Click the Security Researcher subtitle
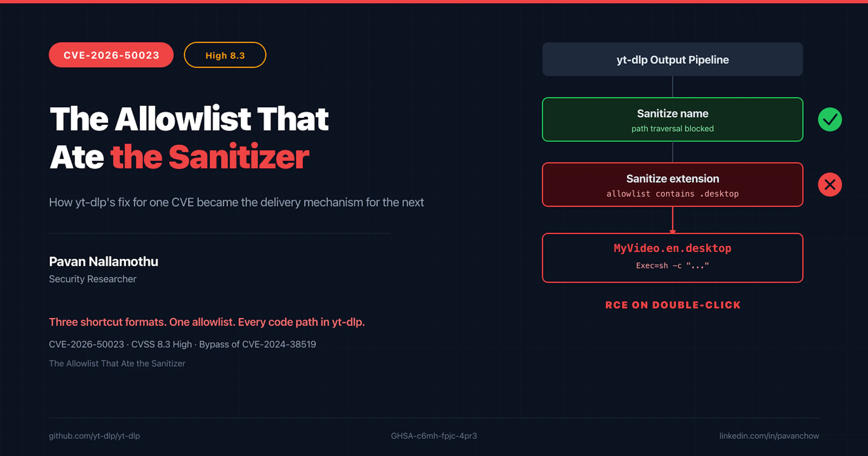The width and height of the screenshot is (868, 456). pyautogui.click(x=93, y=279)
